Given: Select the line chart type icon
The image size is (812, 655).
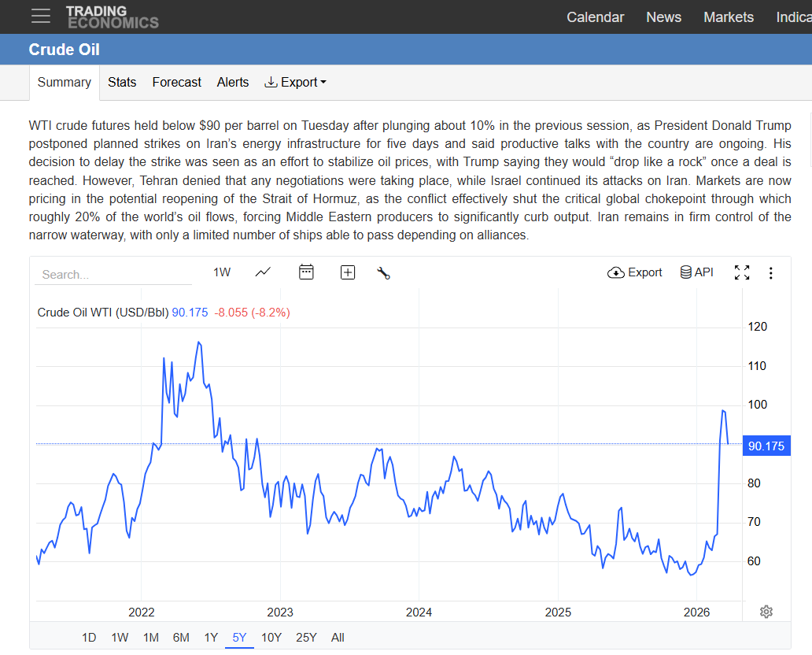Looking at the screenshot, I should (263, 272).
